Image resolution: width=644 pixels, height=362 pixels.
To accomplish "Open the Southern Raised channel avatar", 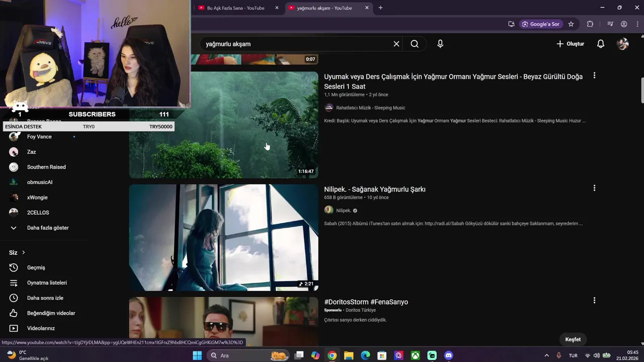I will (14, 167).
